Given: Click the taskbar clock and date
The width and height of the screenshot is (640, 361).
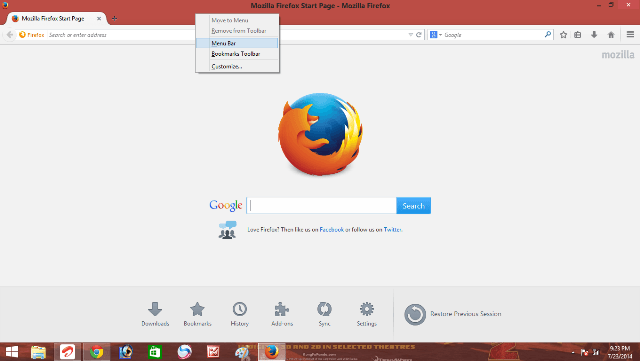Looking at the screenshot, I should pos(620,352).
